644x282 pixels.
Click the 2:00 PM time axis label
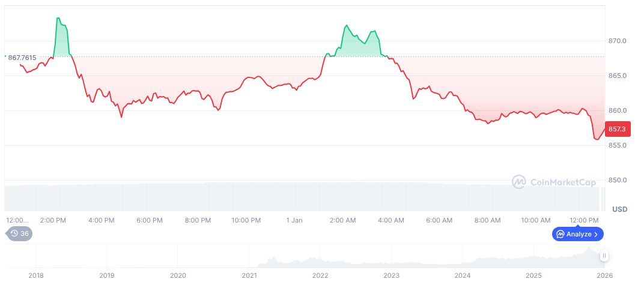(53, 220)
